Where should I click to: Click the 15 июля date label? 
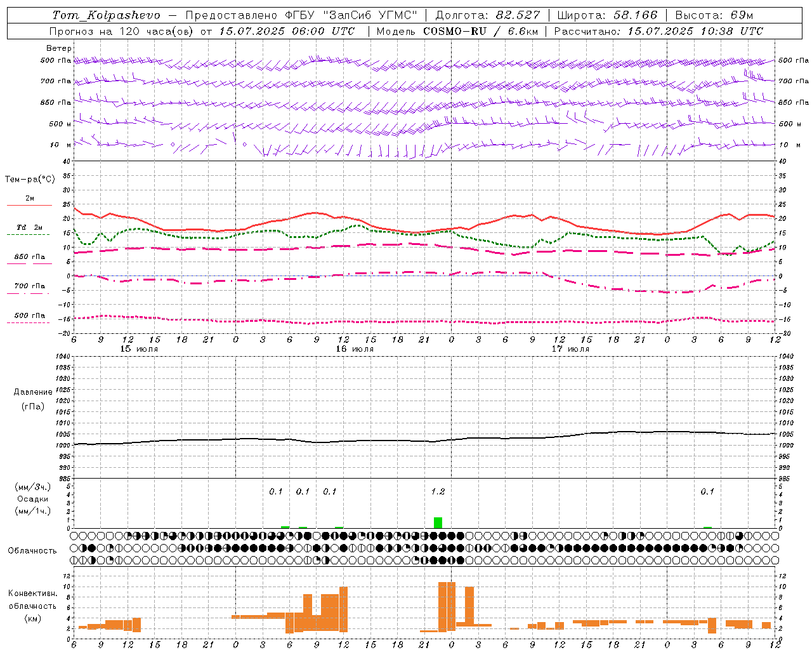tap(140, 349)
